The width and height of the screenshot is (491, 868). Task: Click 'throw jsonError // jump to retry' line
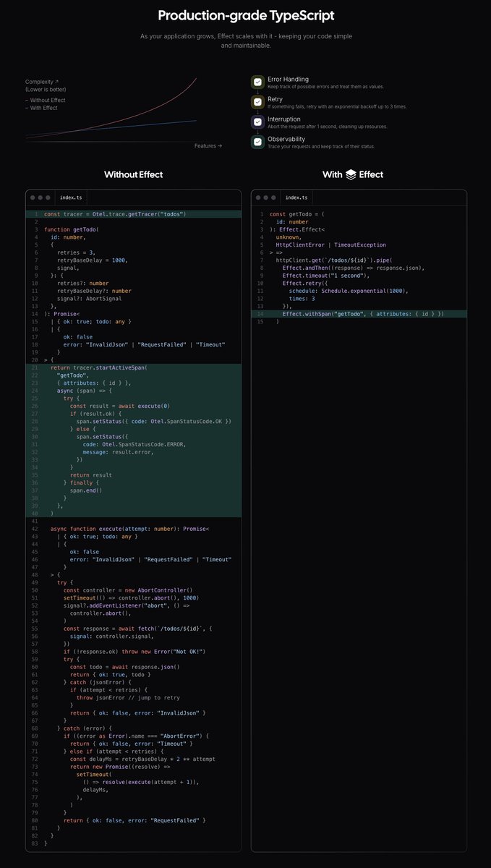128,697
